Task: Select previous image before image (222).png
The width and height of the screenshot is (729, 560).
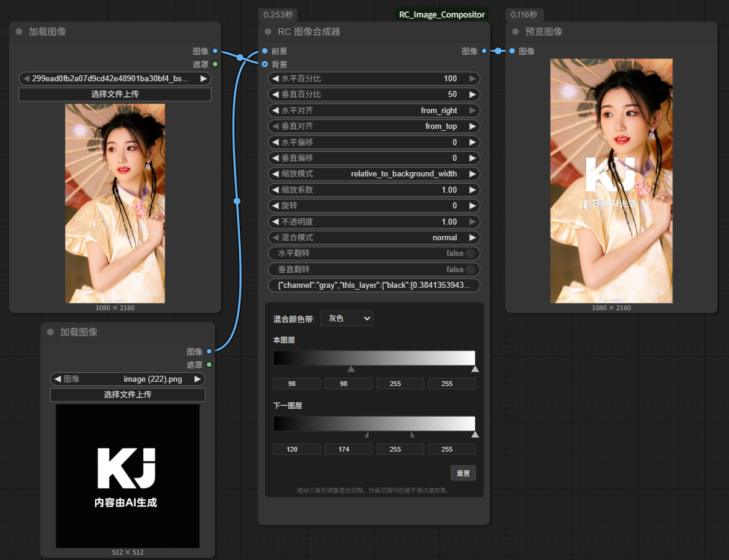Action: 57,379
